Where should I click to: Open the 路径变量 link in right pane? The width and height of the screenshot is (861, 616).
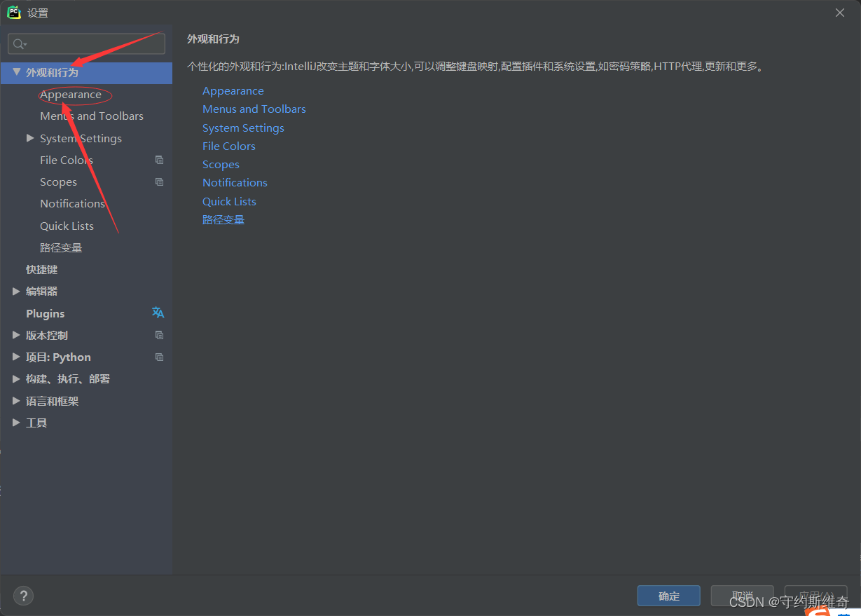coord(223,219)
